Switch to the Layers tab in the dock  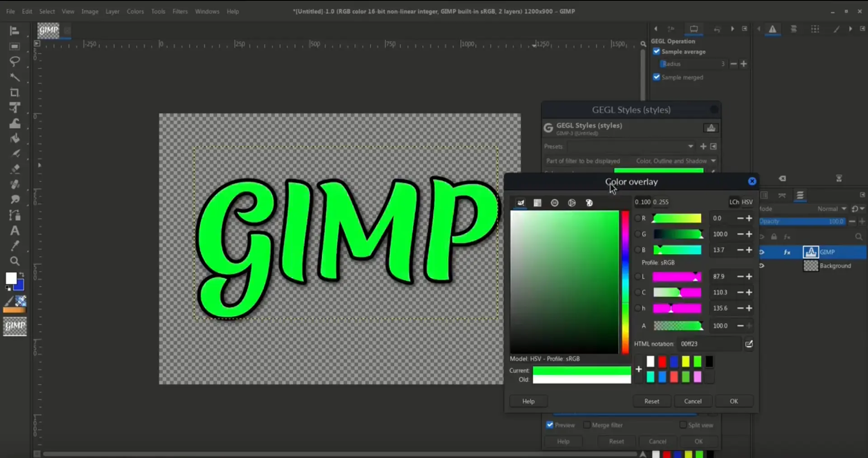[800, 195]
